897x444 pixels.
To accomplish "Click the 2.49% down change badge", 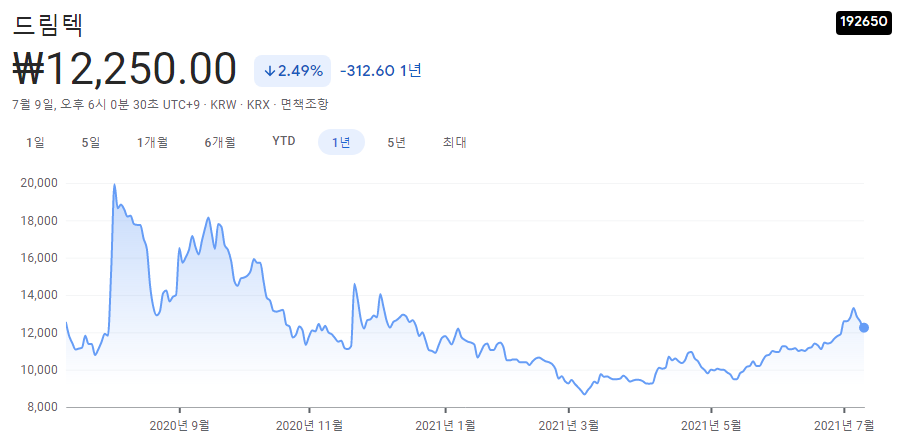I will (x=292, y=71).
